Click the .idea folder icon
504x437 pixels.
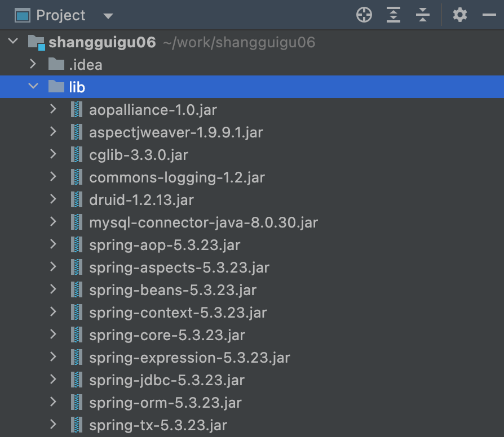pos(56,64)
